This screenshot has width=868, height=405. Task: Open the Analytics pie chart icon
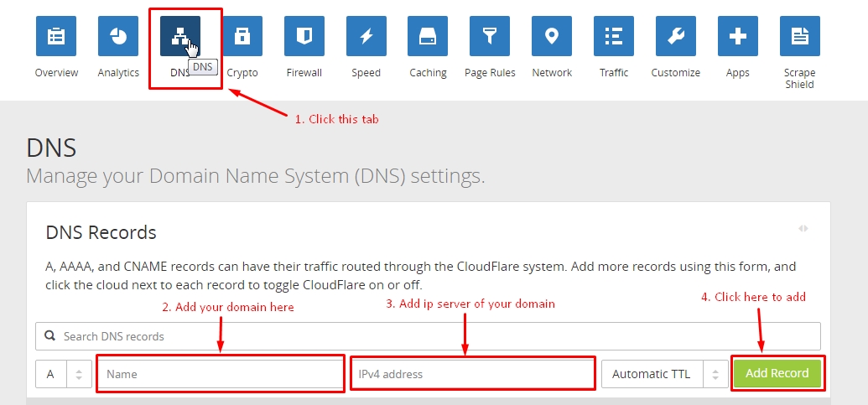(x=118, y=36)
